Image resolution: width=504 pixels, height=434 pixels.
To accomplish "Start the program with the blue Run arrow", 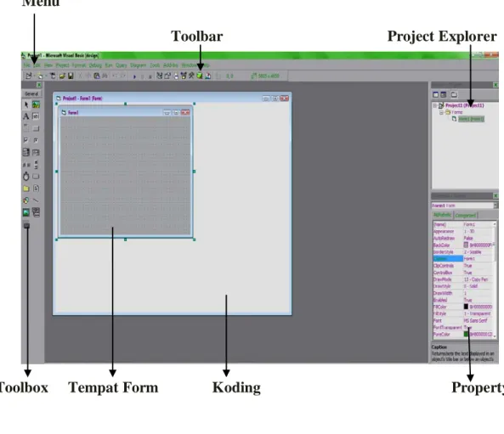I will tap(134, 76).
